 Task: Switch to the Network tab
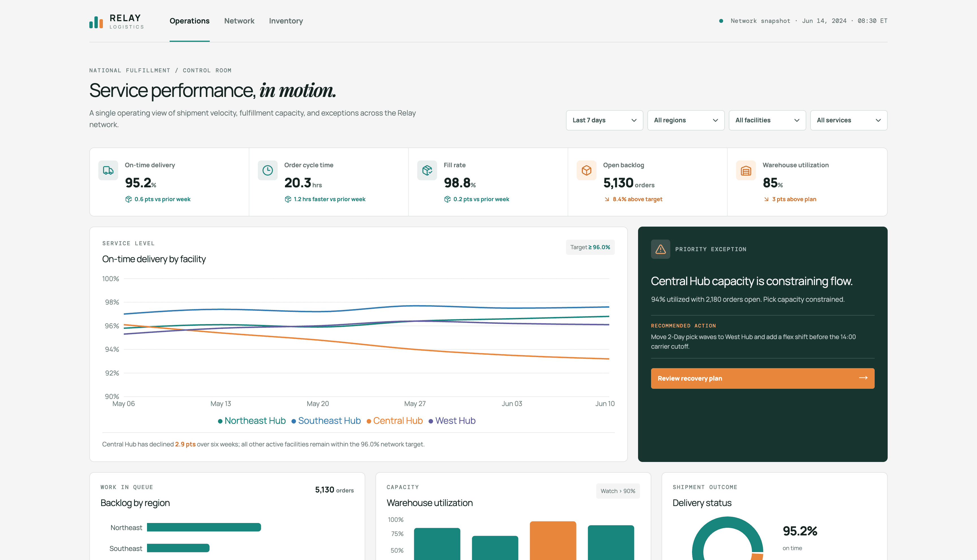[239, 21]
